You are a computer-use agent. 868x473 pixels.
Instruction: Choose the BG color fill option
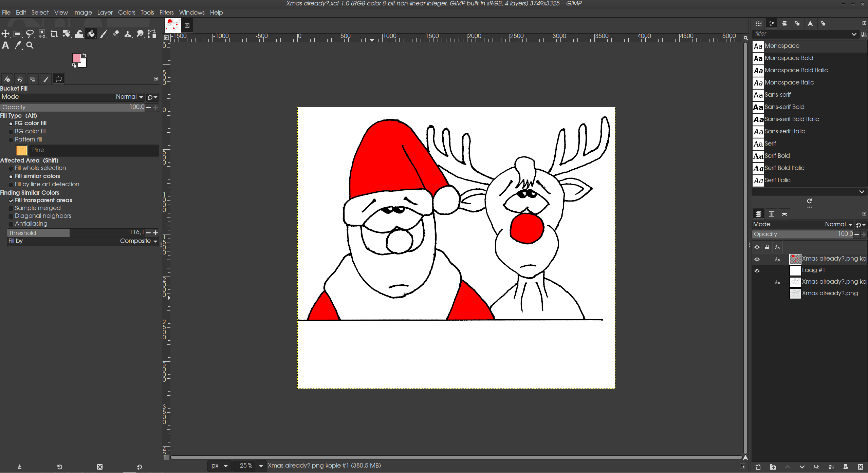[11, 132]
